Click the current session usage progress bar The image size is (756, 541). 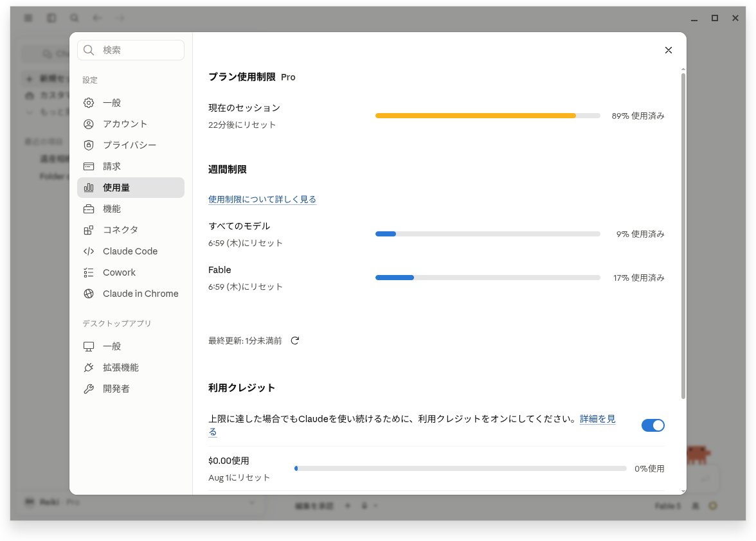pos(487,116)
